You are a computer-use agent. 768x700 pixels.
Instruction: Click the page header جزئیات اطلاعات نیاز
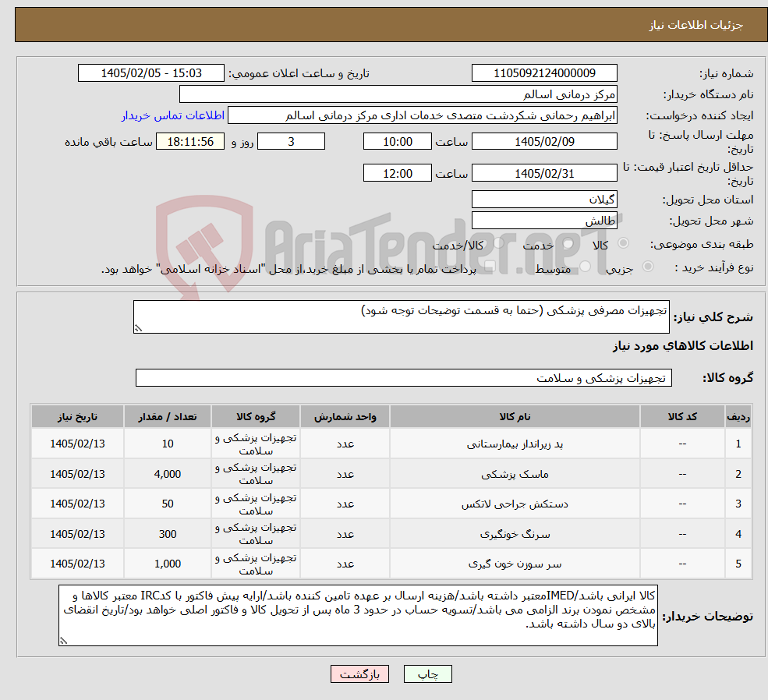pos(696,25)
